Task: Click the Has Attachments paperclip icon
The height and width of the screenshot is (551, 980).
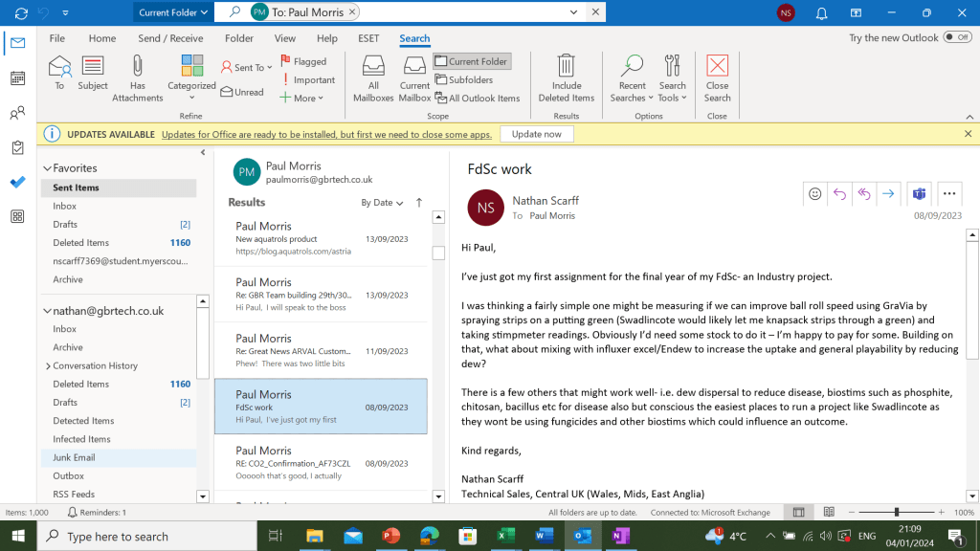Action: pyautogui.click(x=137, y=67)
